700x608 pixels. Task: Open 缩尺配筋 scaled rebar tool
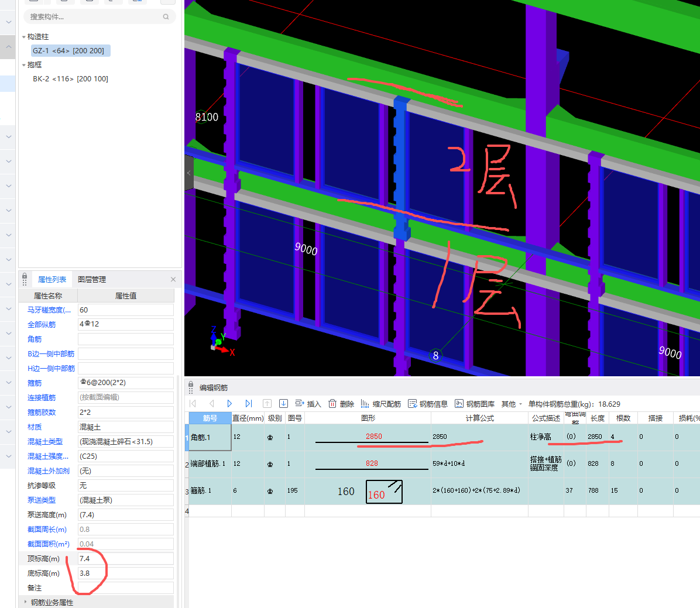point(381,404)
